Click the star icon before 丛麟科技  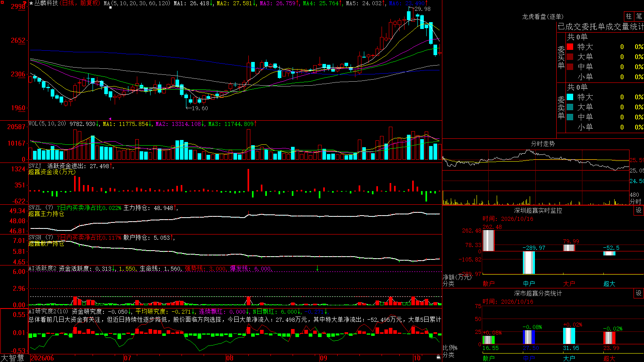(31, 3)
